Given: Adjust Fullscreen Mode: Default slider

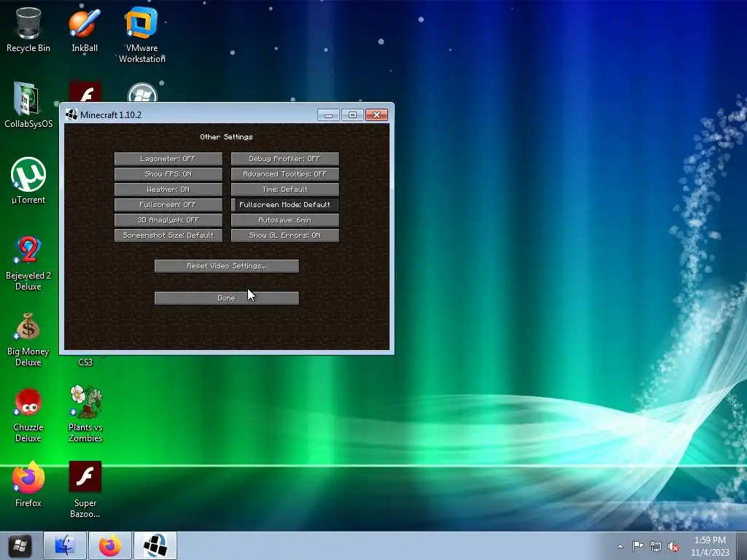Looking at the screenshot, I should pos(285,204).
